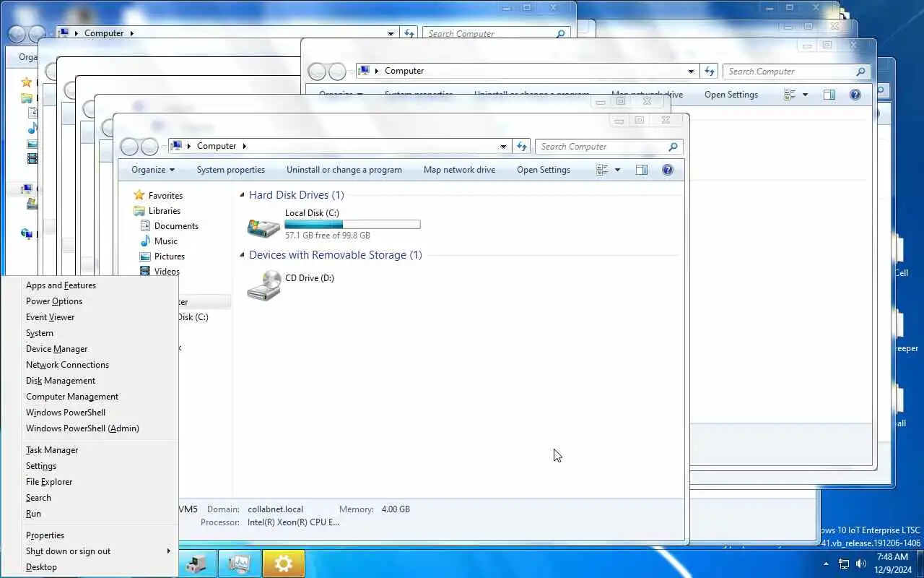Launch Event Viewer from context menu

[90, 317]
